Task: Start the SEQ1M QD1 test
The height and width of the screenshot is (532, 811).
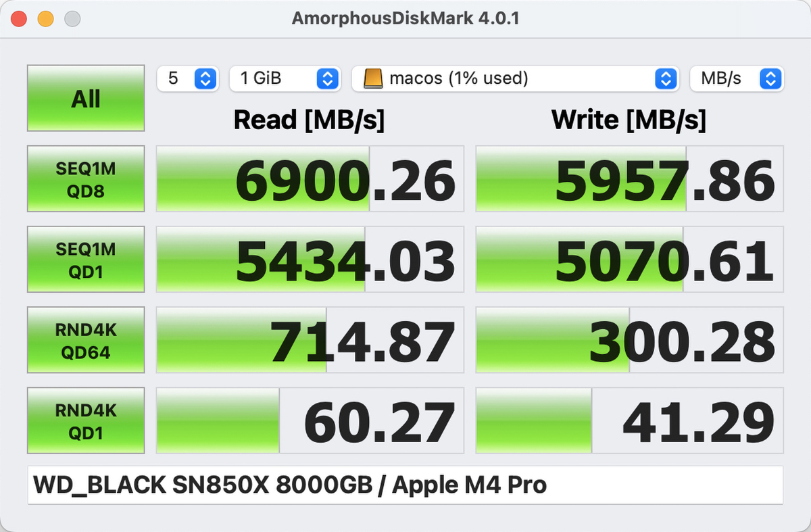Action: click(86, 259)
